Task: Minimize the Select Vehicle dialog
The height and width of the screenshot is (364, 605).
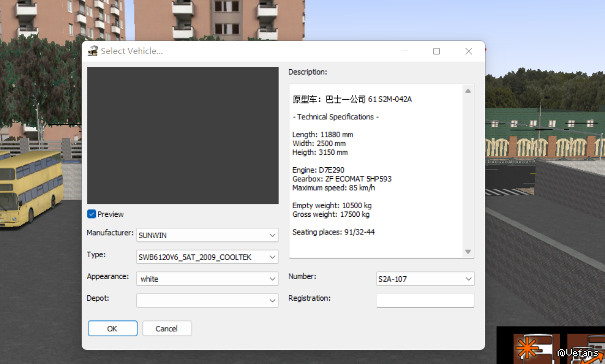Action: [405, 51]
